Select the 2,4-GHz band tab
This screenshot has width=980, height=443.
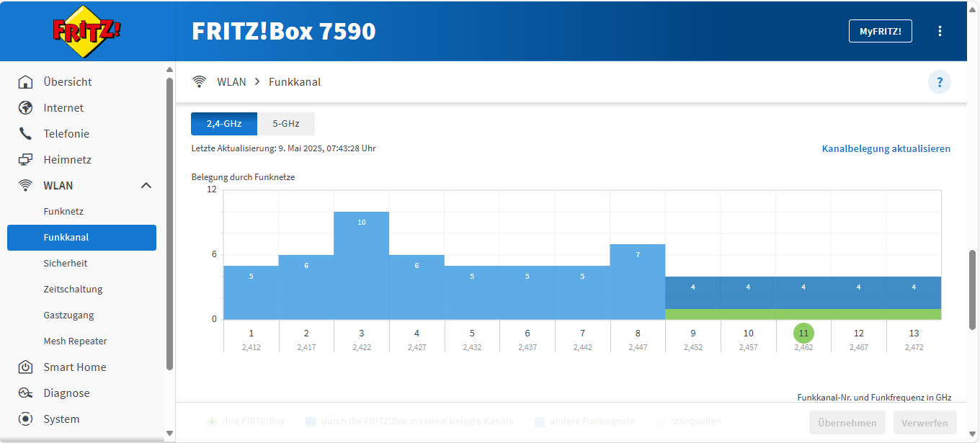tap(223, 124)
